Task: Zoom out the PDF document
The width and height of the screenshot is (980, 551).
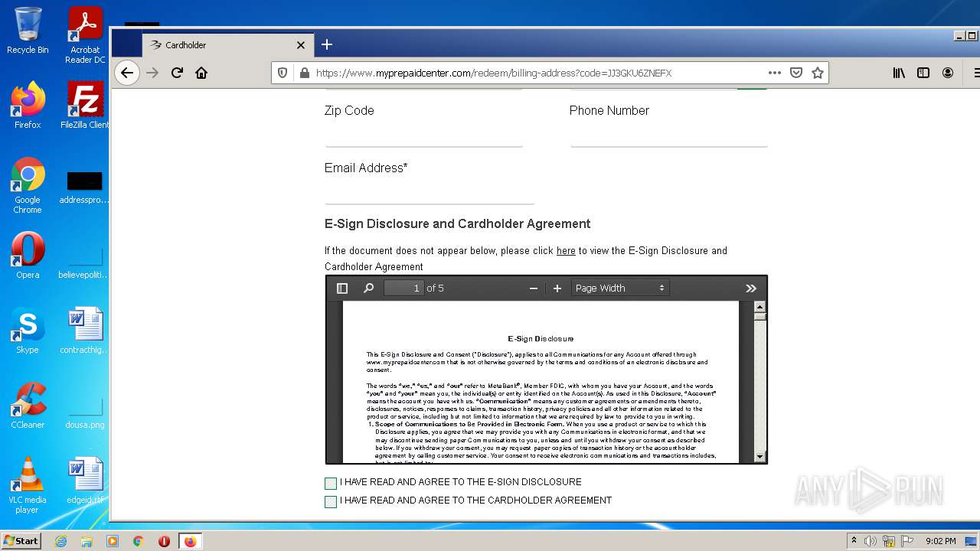Action: pyautogui.click(x=534, y=288)
